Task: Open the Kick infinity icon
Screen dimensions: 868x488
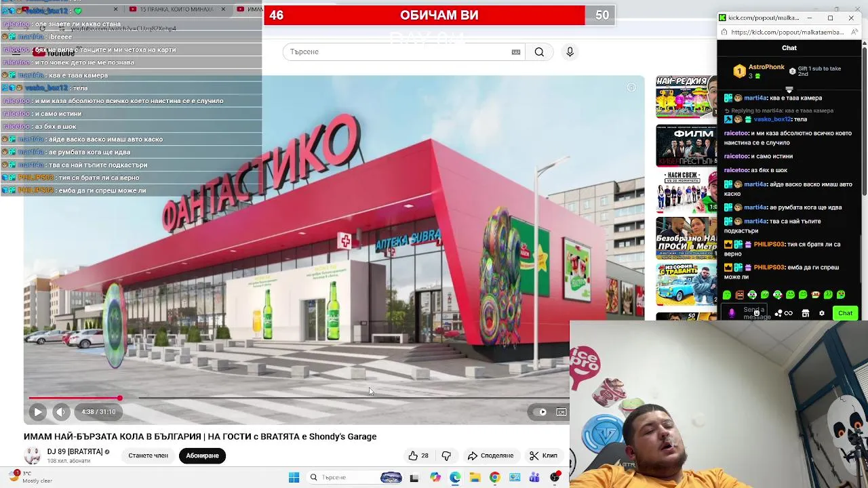Action: 788,313
